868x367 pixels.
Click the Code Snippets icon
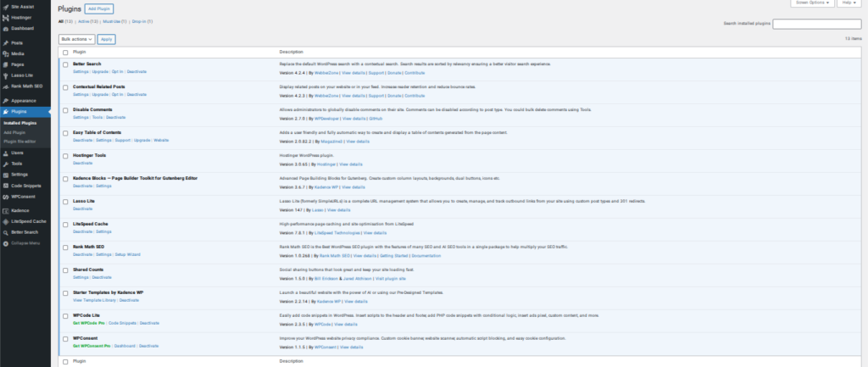(x=6, y=186)
